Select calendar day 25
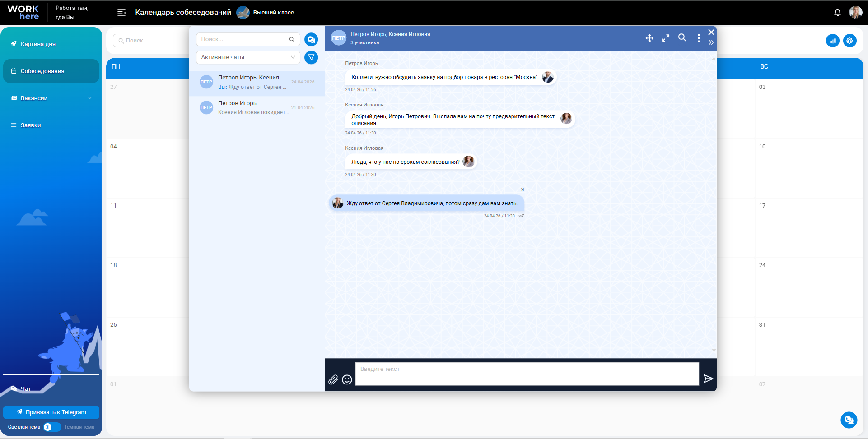The height and width of the screenshot is (439, 868). 113,325
